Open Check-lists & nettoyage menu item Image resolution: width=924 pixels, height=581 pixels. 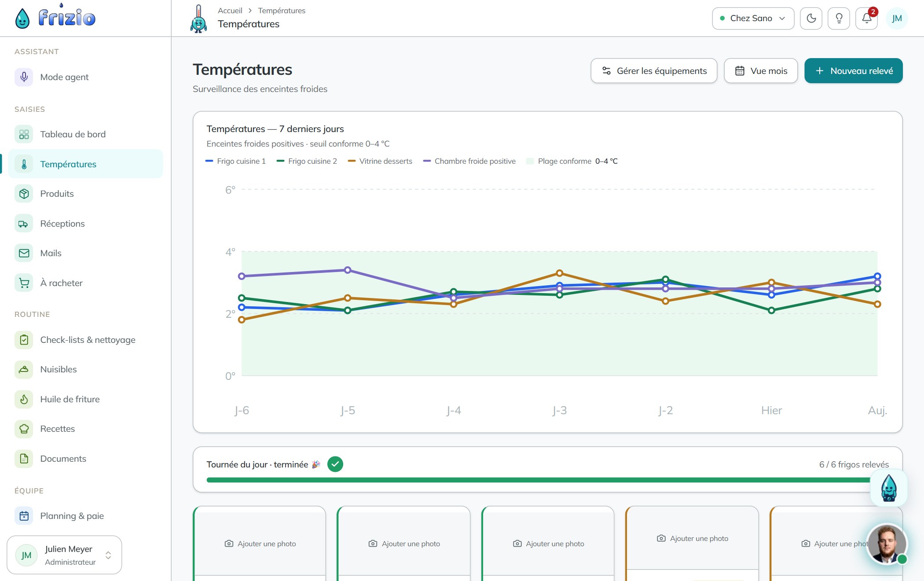coord(85,340)
